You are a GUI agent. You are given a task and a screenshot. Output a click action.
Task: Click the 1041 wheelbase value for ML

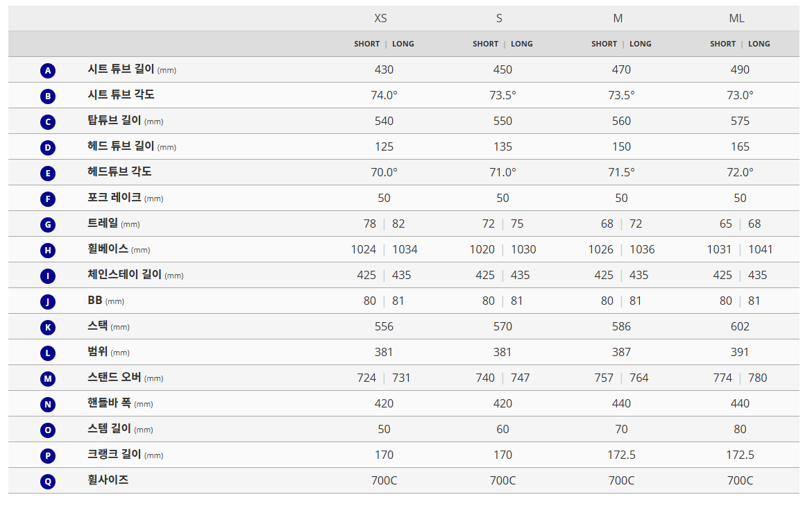[x=760, y=249]
